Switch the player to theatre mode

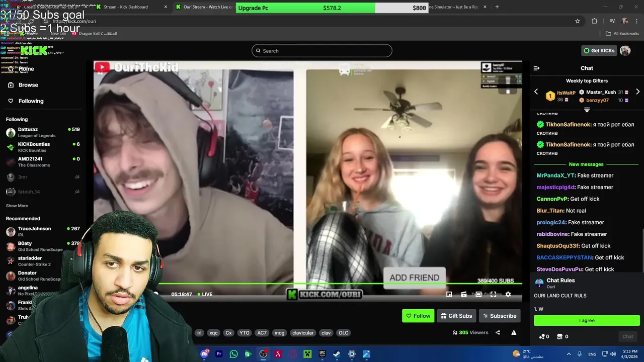pos(478,295)
